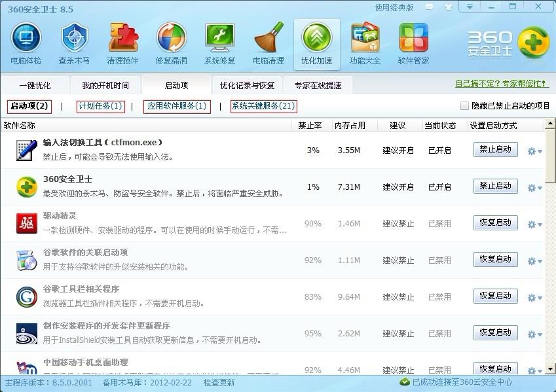
Task: Select 系统关键服务(21) sub-category
Action: tap(263, 106)
